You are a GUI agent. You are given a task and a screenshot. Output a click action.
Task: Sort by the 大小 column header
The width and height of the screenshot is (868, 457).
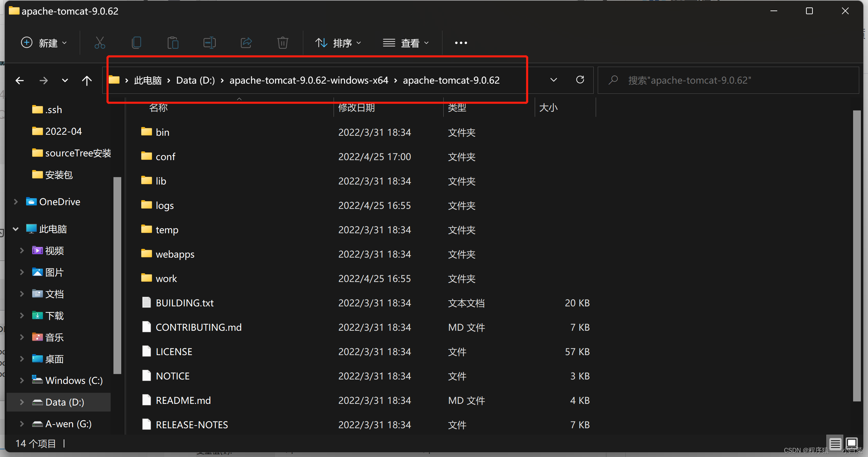coord(548,108)
